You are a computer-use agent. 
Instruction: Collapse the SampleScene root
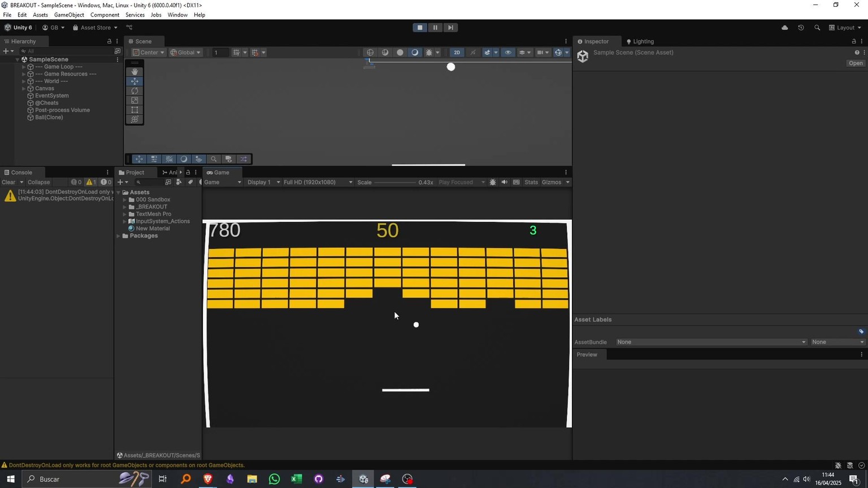click(18, 59)
